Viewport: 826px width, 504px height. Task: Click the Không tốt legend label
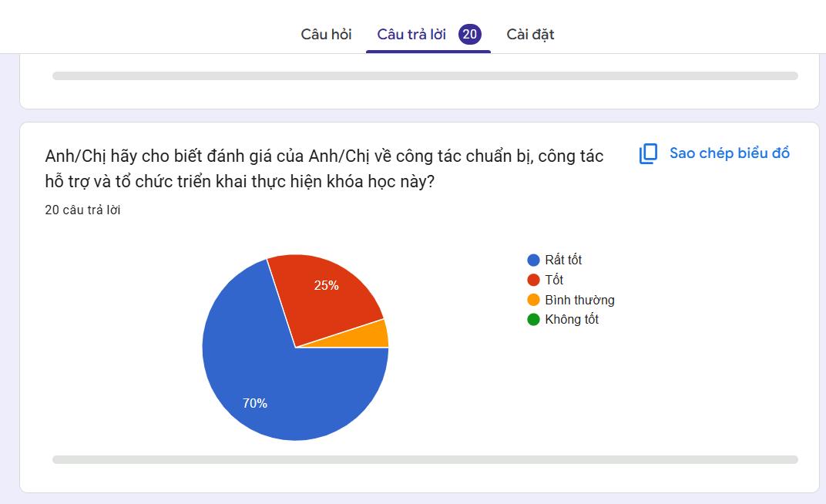(x=572, y=319)
